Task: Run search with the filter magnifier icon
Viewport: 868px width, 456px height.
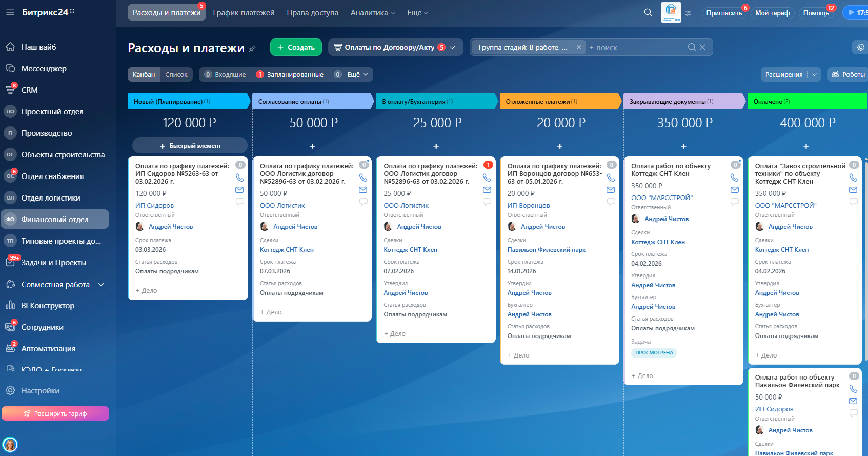Action: pos(692,47)
